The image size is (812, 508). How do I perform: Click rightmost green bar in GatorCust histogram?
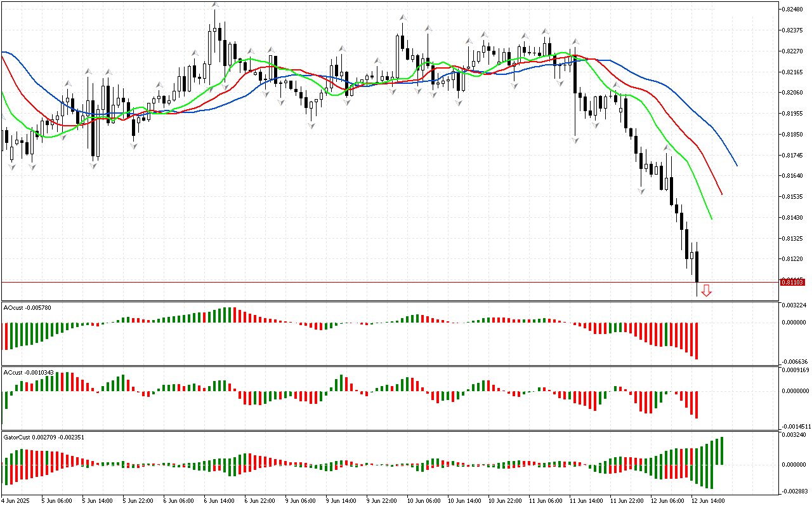point(721,451)
